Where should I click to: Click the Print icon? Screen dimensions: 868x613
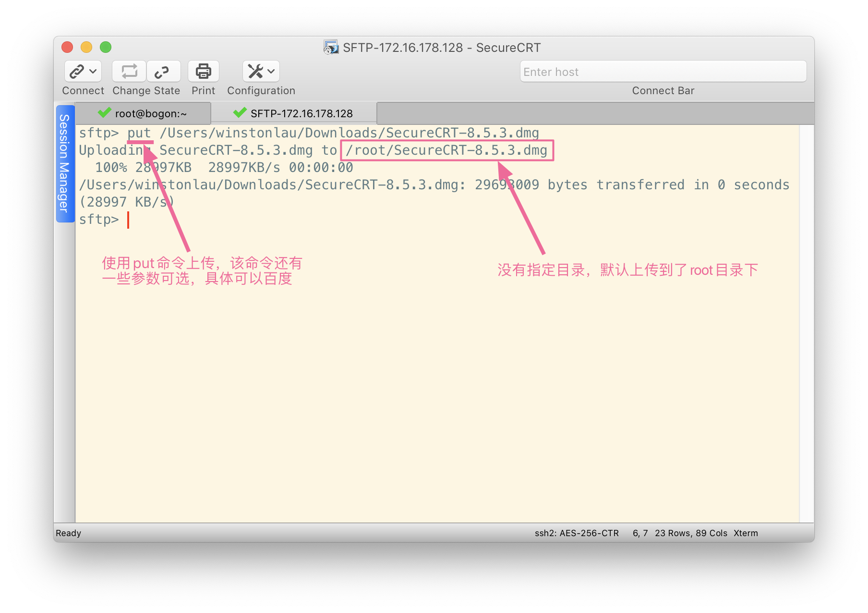pyautogui.click(x=203, y=72)
